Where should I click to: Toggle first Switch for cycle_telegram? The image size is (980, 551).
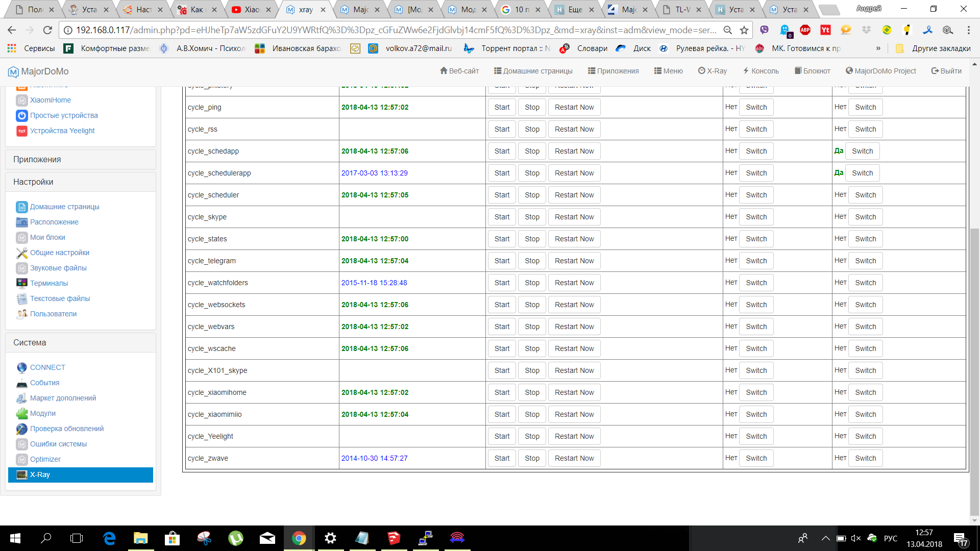coord(756,261)
